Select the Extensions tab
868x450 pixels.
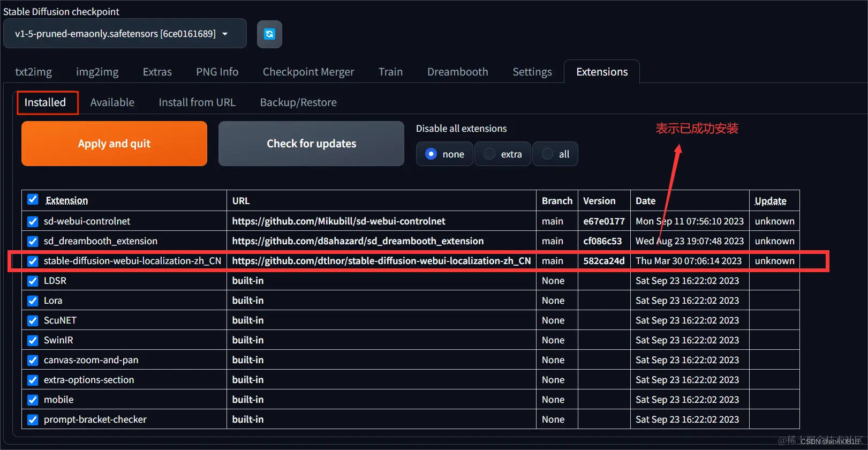point(602,72)
